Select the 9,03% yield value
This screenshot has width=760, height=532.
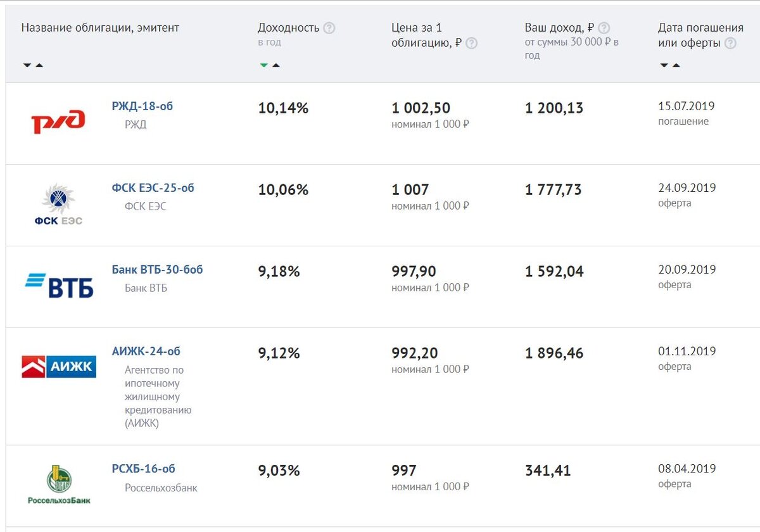[279, 471]
